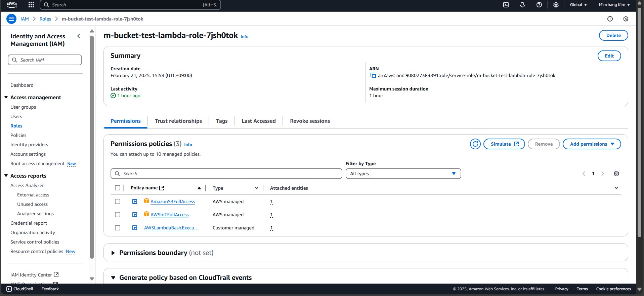
Task: Collapse the Access reports nav group
Action: pos(6,176)
